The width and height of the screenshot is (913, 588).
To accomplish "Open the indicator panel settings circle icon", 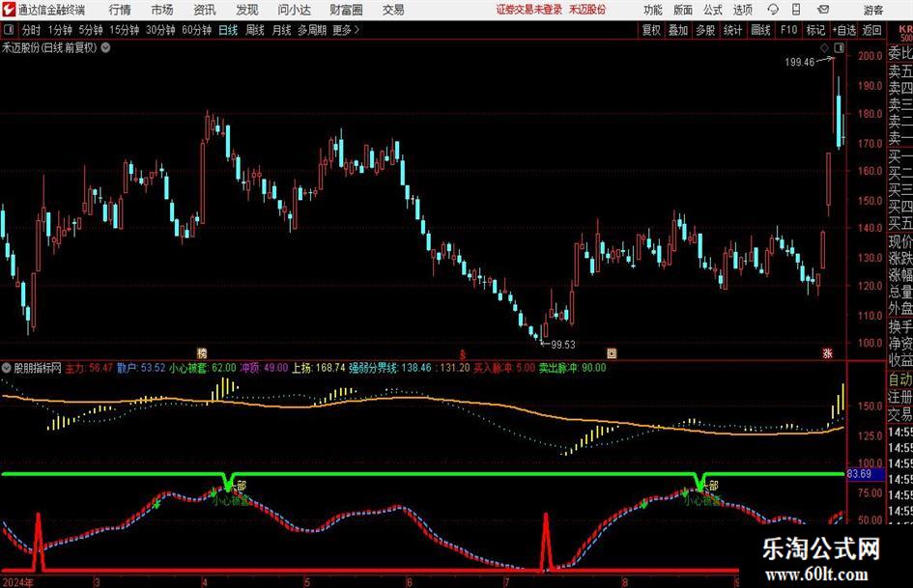I will point(7,368).
